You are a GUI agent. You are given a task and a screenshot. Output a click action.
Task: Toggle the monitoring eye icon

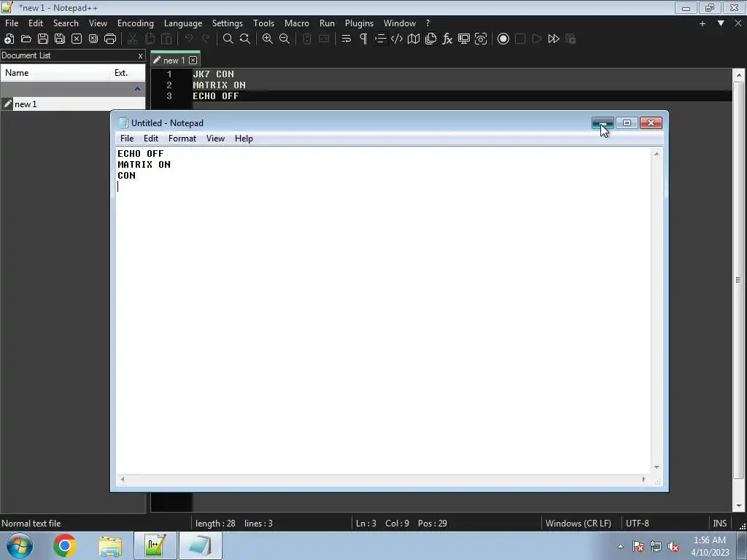coord(481,39)
